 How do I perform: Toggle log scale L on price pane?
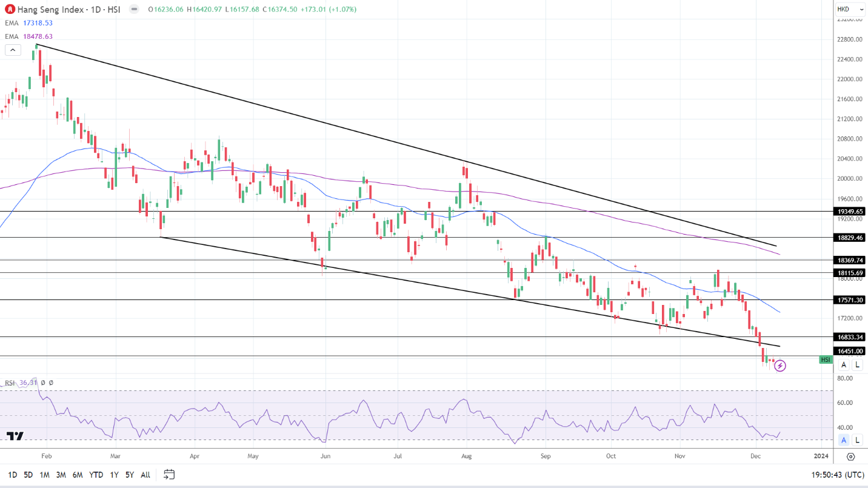click(857, 365)
